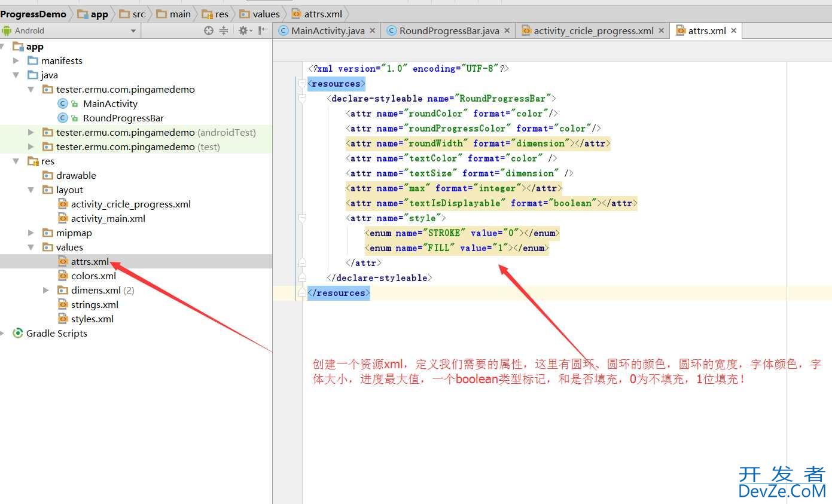
Task: Select activity_cricle_progress.xml in the layout folder
Action: coord(131,204)
